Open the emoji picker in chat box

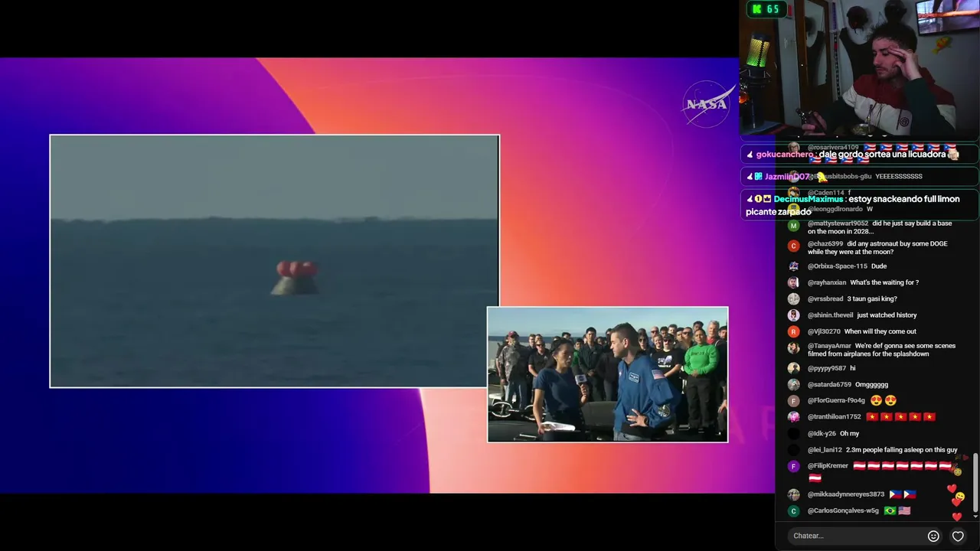[x=933, y=536]
